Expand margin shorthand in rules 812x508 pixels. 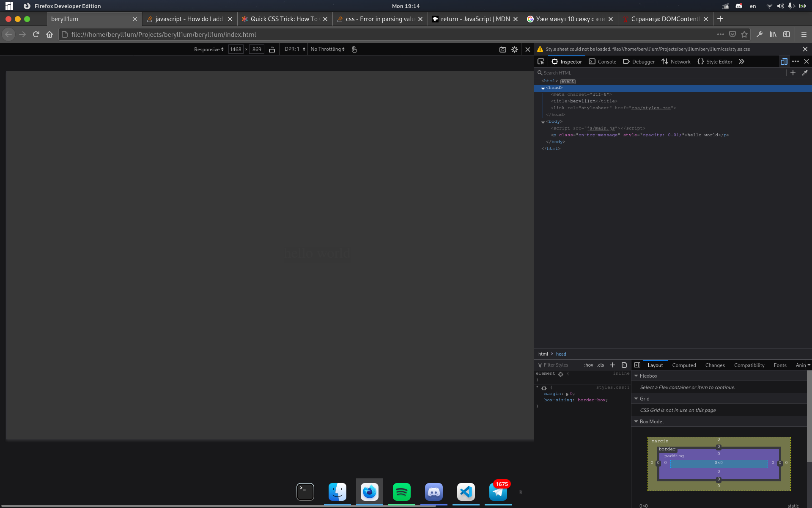(x=567, y=394)
